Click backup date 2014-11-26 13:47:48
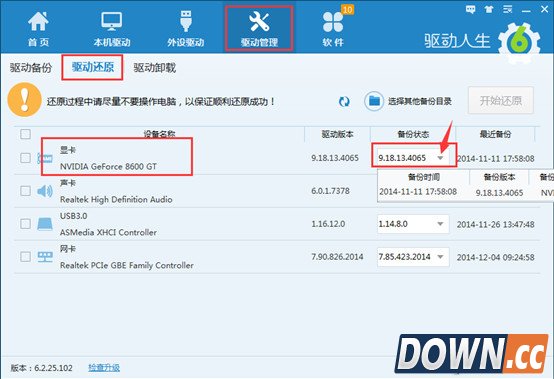Screen dimensions: 554x379 495,224
